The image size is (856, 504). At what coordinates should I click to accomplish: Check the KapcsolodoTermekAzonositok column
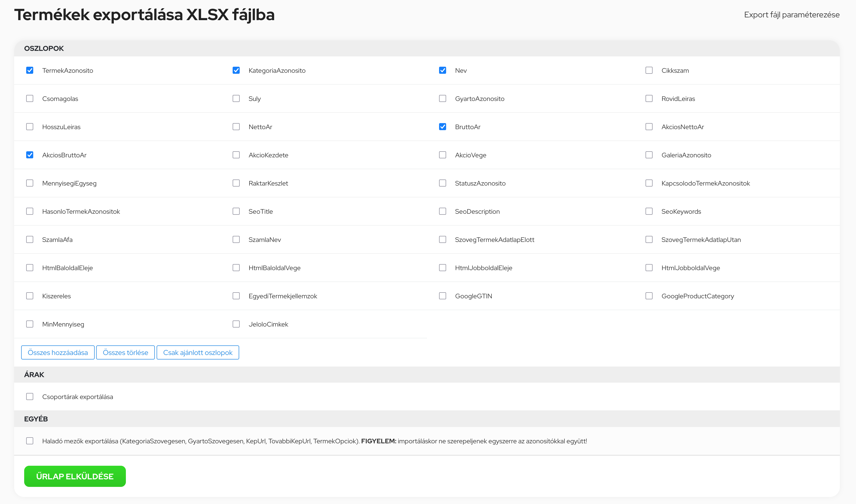[649, 183]
